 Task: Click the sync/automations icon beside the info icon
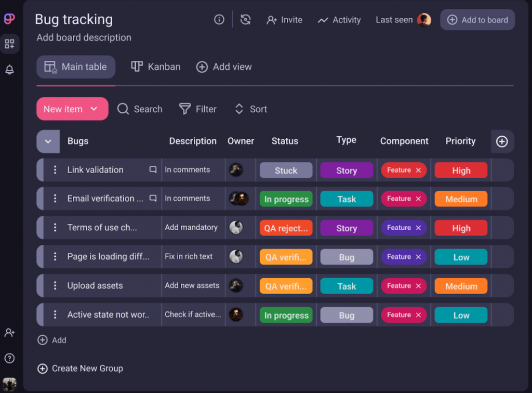pyautogui.click(x=245, y=19)
